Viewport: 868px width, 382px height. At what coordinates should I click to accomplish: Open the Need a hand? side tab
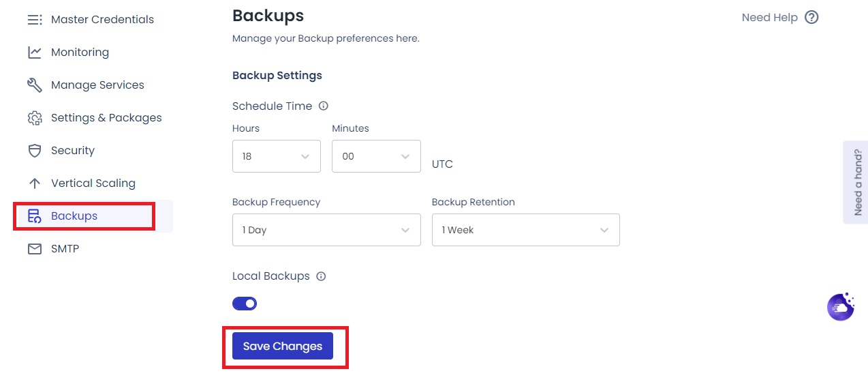coord(857,182)
